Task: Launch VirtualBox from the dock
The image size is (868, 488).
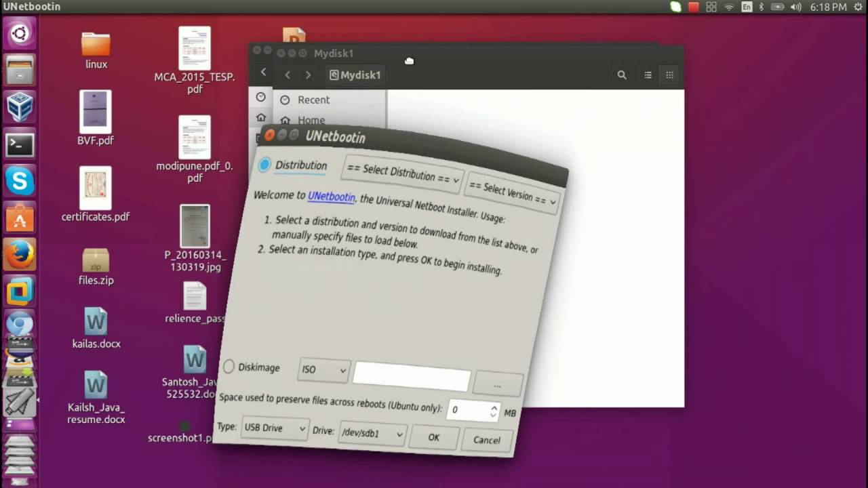Action: (x=20, y=106)
